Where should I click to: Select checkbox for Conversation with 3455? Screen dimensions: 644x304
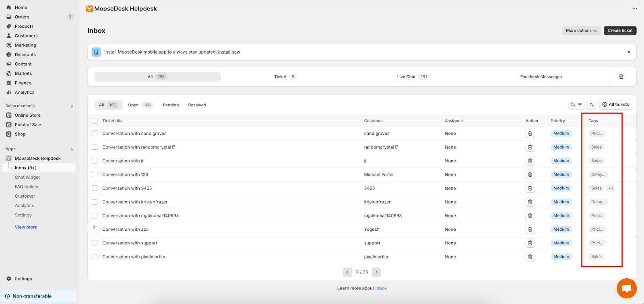(95, 188)
